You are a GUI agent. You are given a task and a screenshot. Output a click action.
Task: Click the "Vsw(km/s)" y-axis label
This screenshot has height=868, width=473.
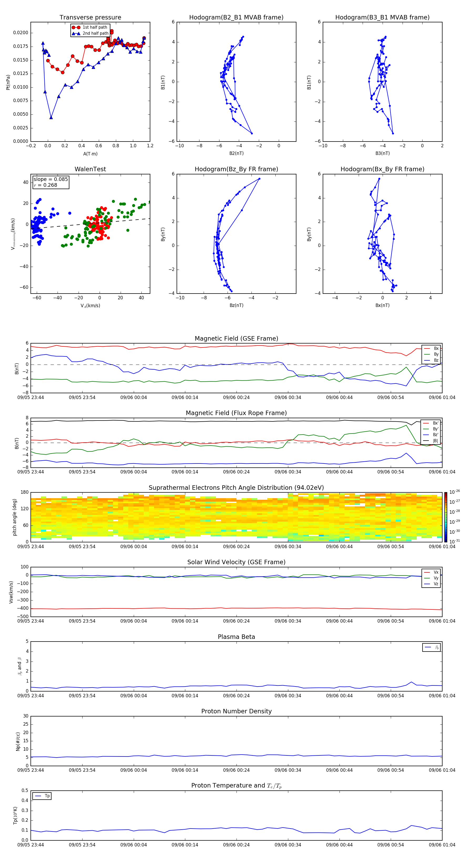tap(11, 592)
